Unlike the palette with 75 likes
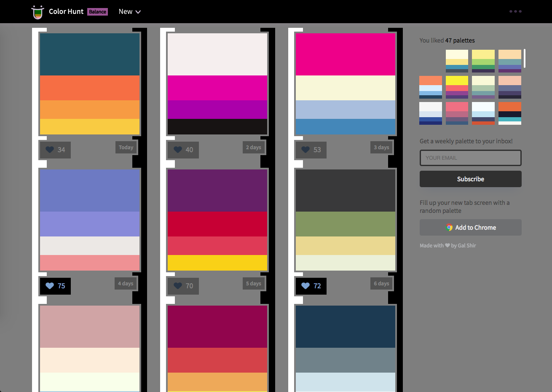Screen dimensions: 552x392 (x=50, y=286)
